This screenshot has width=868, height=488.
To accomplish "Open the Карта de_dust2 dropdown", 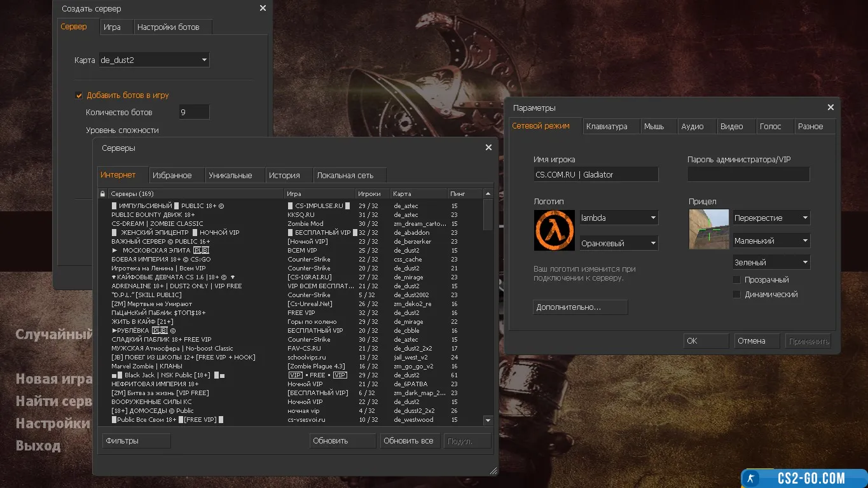I will click(153, 60).
